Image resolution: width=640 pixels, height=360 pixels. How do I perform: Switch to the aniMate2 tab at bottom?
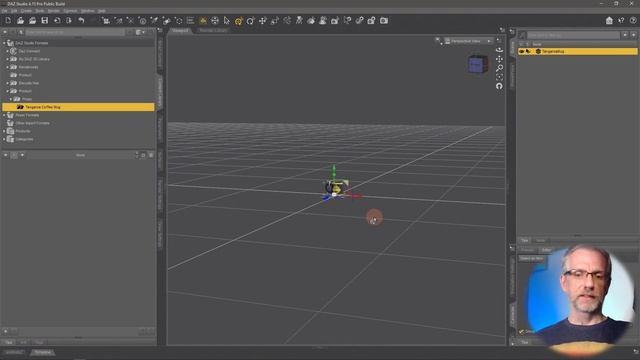tap(14, 352)
